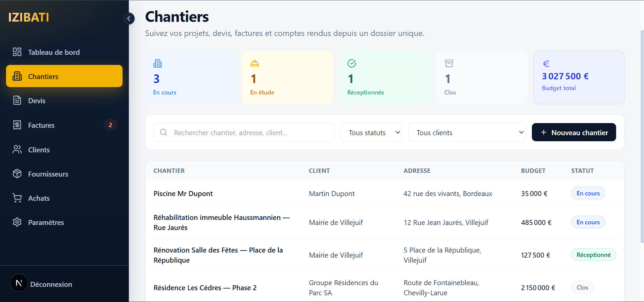Click the Devis document icon in sidebar
Image resolution: width=644 pixels, height=302 pixels.
pos(17,100)
